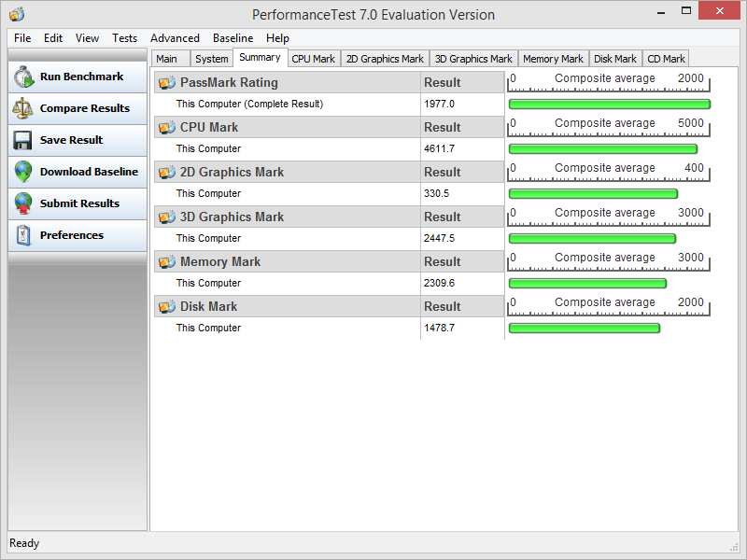This screenshot has width=747, height=560.
Task: Click the Save Result floppy disk icon
Action: tap(22, 140)
